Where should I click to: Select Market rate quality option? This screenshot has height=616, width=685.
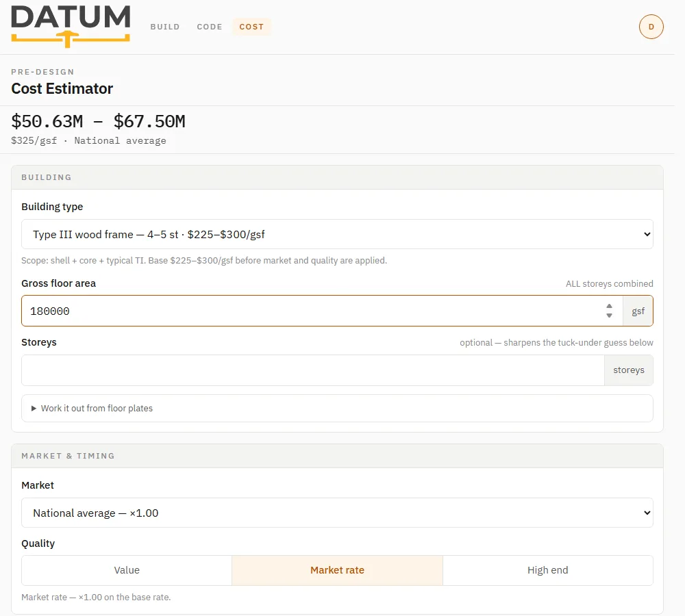pos(337,570)
